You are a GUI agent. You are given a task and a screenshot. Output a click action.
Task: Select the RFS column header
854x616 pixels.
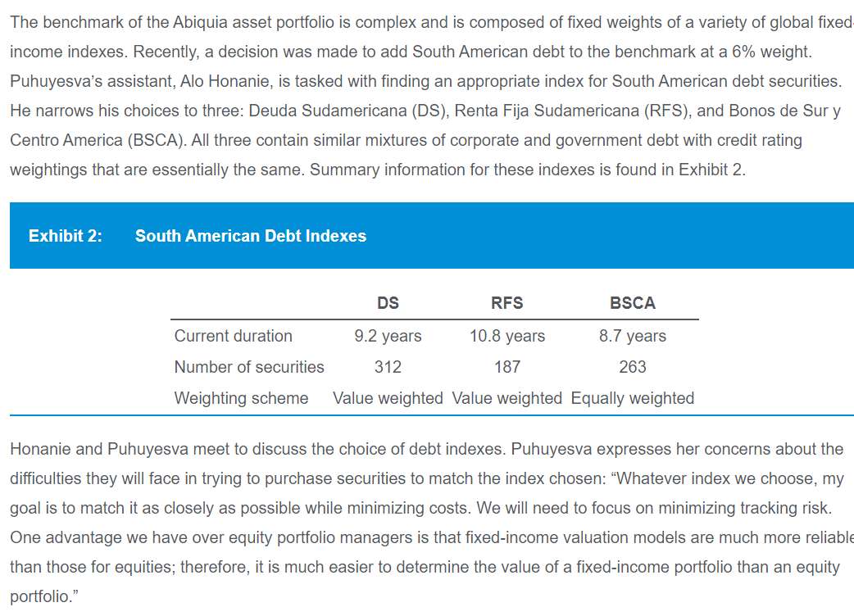click(507, 303)
